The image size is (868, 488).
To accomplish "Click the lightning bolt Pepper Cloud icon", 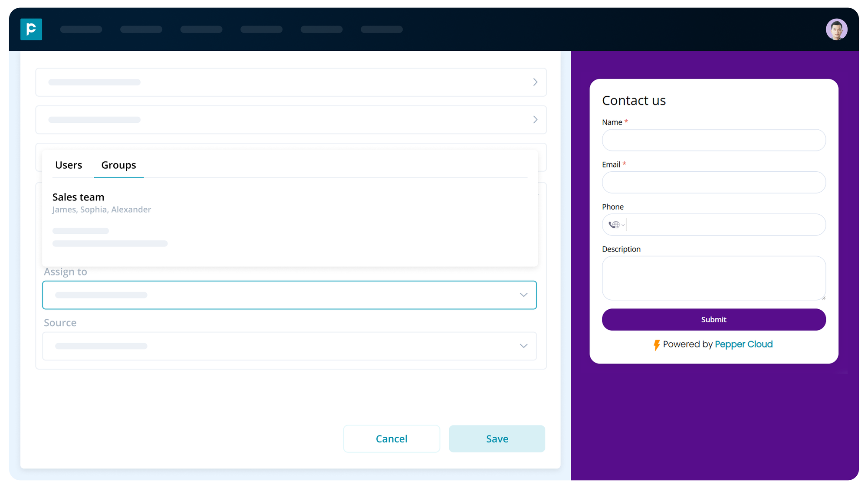I will [656, 345].
